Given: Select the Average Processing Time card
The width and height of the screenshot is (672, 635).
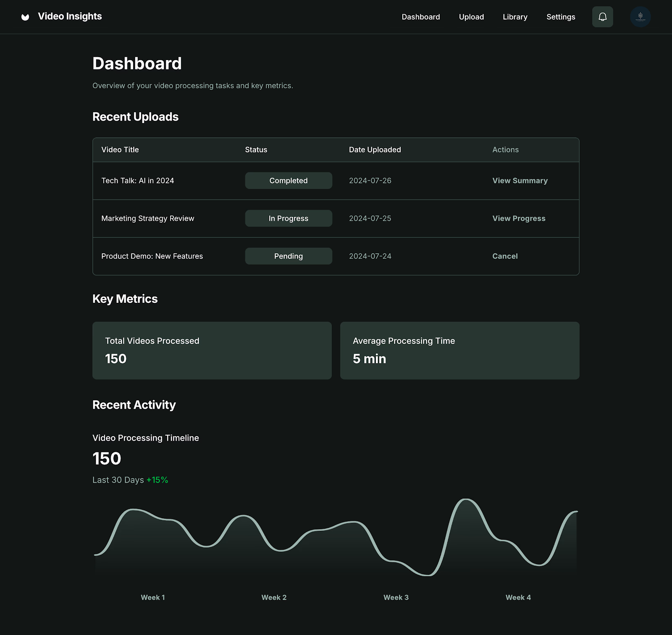Looking at the screenshot, I should point(459,350).
